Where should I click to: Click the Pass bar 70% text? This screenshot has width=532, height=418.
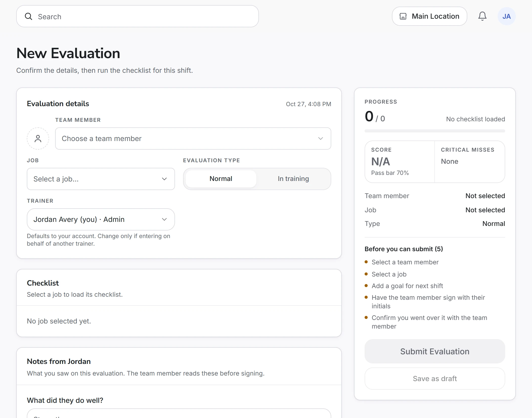pos(390,173)
